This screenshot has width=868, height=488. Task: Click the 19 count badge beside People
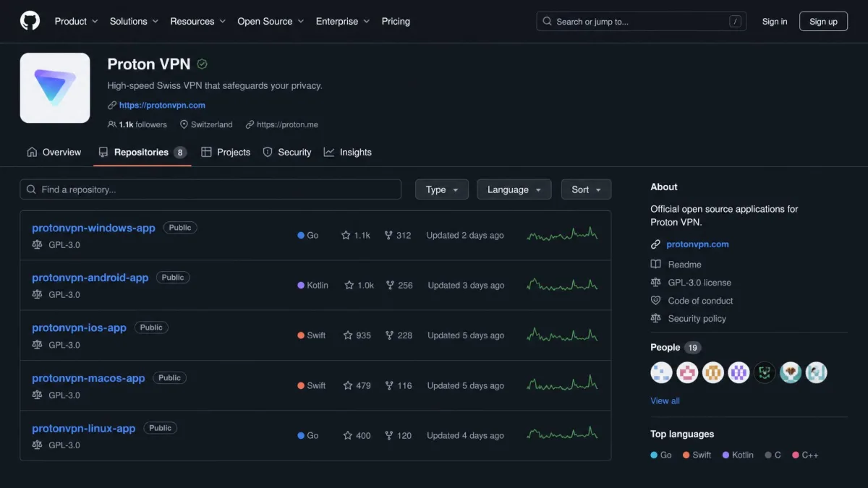[692, 348]
